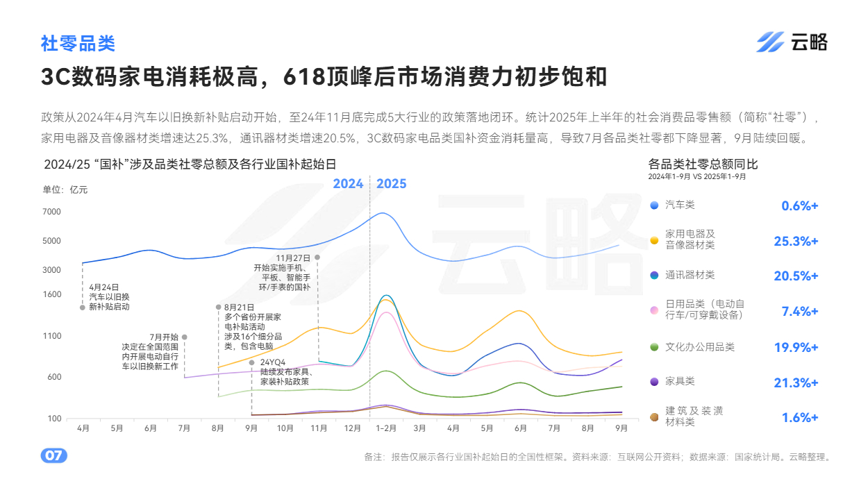Click the grey marker dot beside 24YQ4
The height and width of the screenshot is (488, 868).
point(251,362)
